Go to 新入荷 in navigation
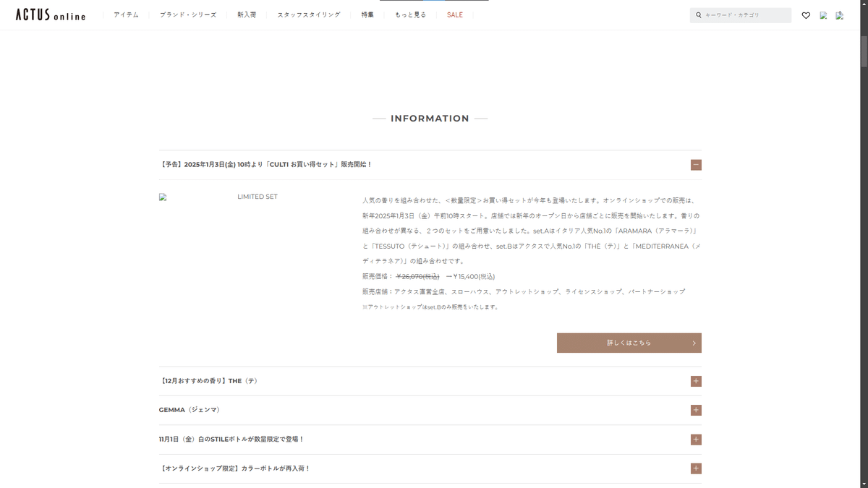868x488 pixels. click(x=247, y=14)
